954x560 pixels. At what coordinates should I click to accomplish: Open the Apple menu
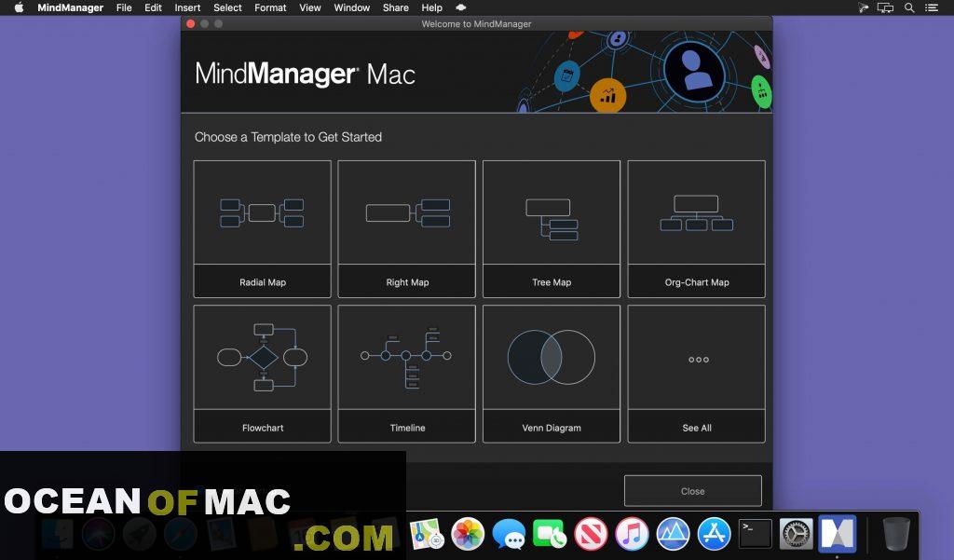click(19, 7)
